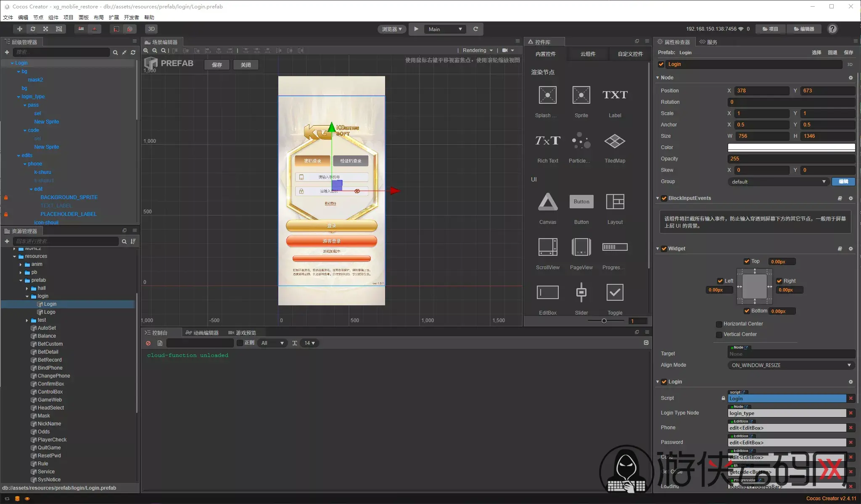This screenshot has height=504, width=861.
Task: Enable Vertical Center alignment
Action: point(719,334)
